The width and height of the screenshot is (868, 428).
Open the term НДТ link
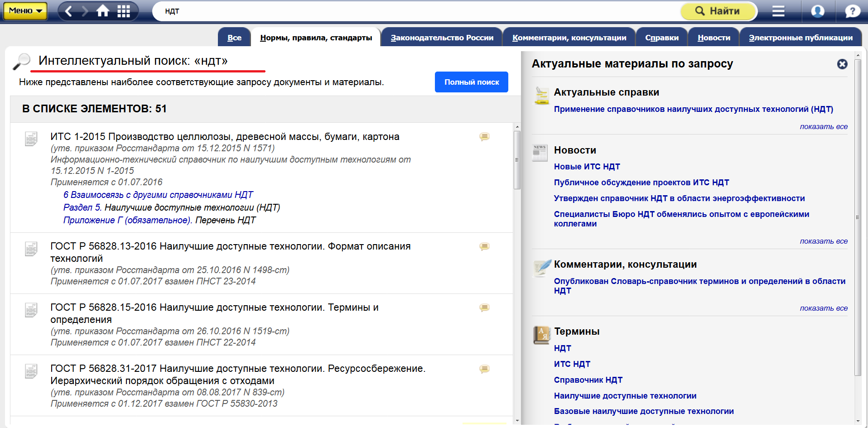(562, 348)
